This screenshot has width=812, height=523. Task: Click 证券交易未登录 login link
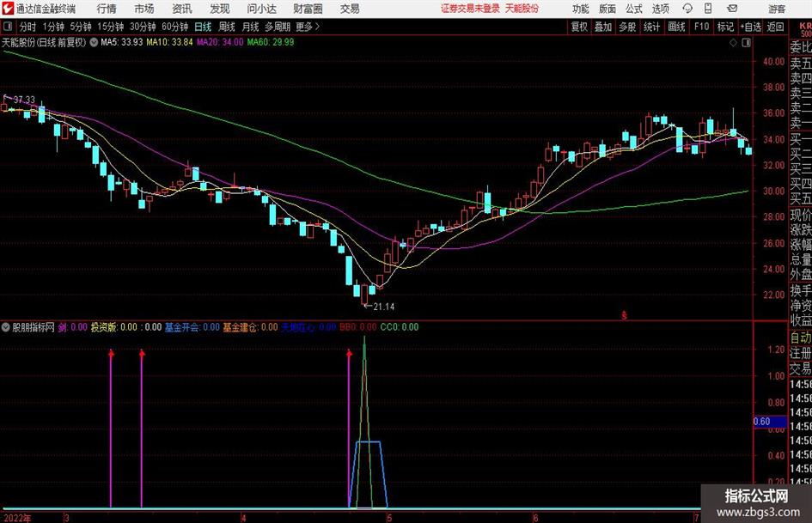pyautogui.click(x=470, y=9)
